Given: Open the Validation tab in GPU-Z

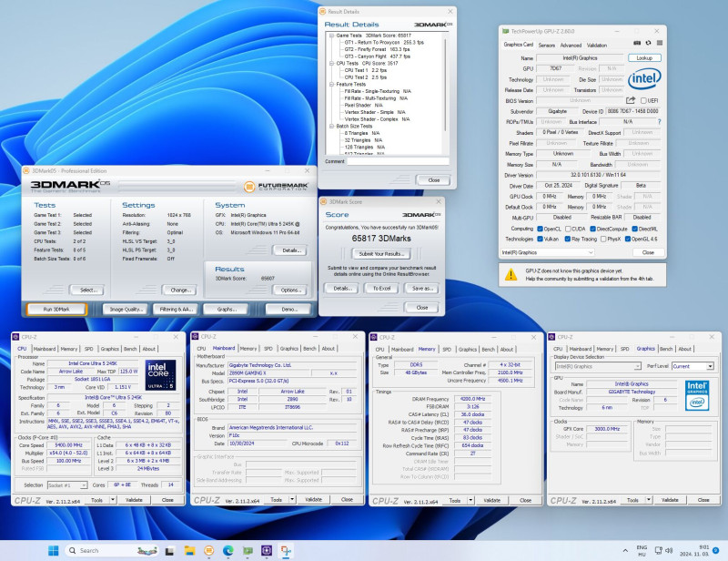Looking at the screenshot, I should tap(597, 46).
